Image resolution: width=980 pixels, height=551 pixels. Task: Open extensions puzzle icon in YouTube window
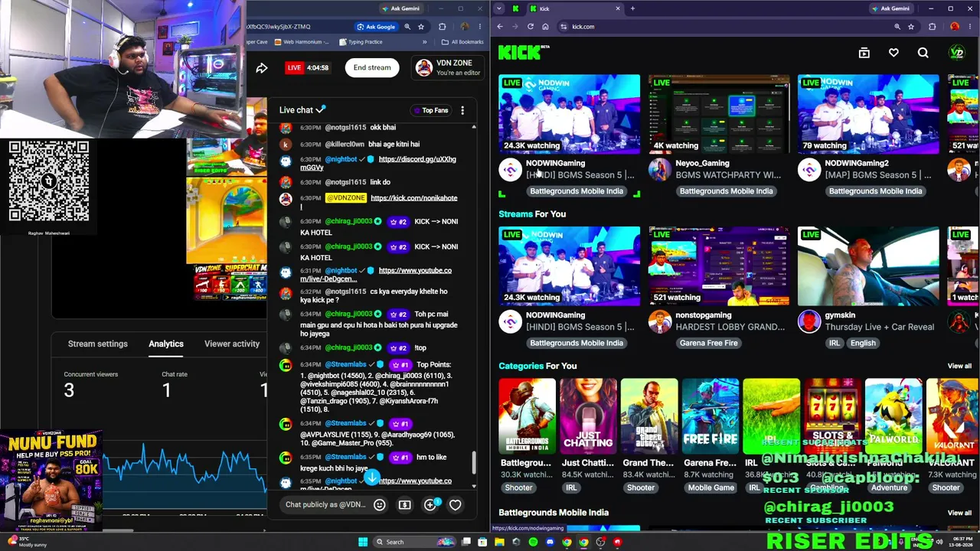coord(442,27)
